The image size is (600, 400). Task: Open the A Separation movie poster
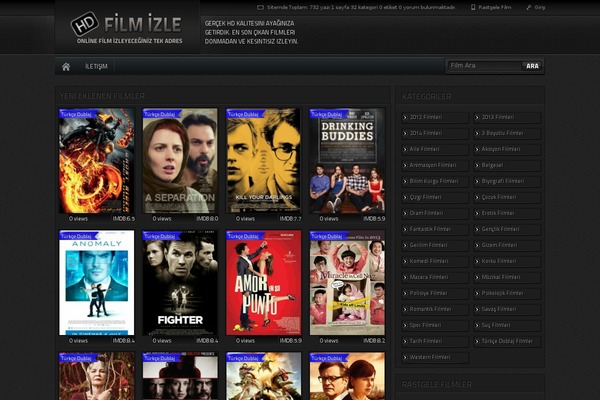[x=180, y=161]
